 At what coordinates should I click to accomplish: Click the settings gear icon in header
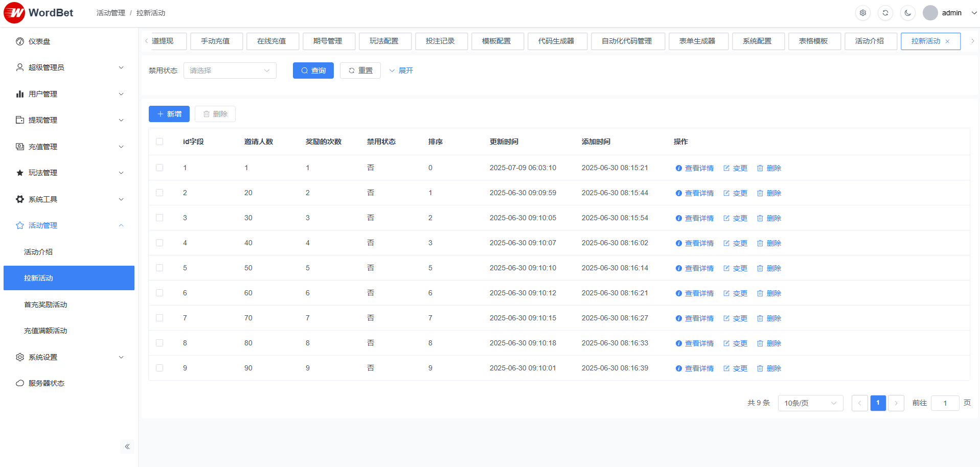(863, 13)
